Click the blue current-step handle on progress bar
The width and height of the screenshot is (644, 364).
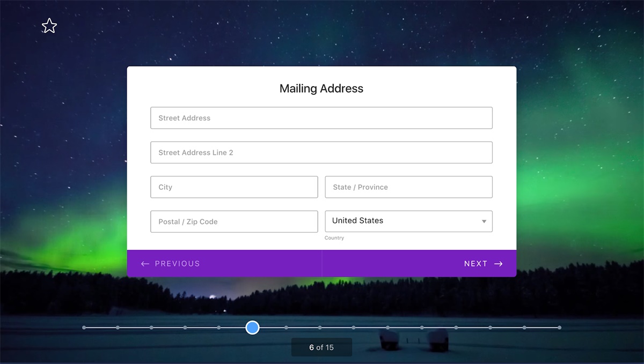(x=252, y=328)
